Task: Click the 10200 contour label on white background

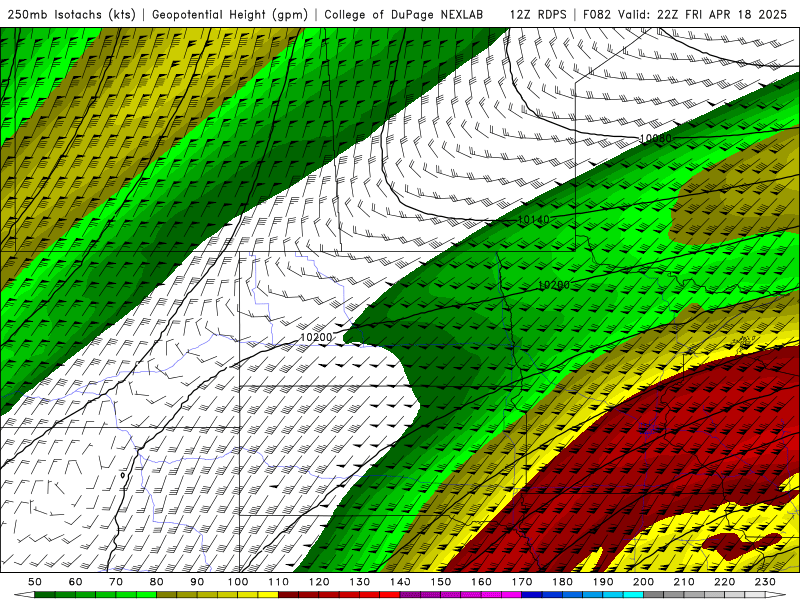Action: (316, 337)
